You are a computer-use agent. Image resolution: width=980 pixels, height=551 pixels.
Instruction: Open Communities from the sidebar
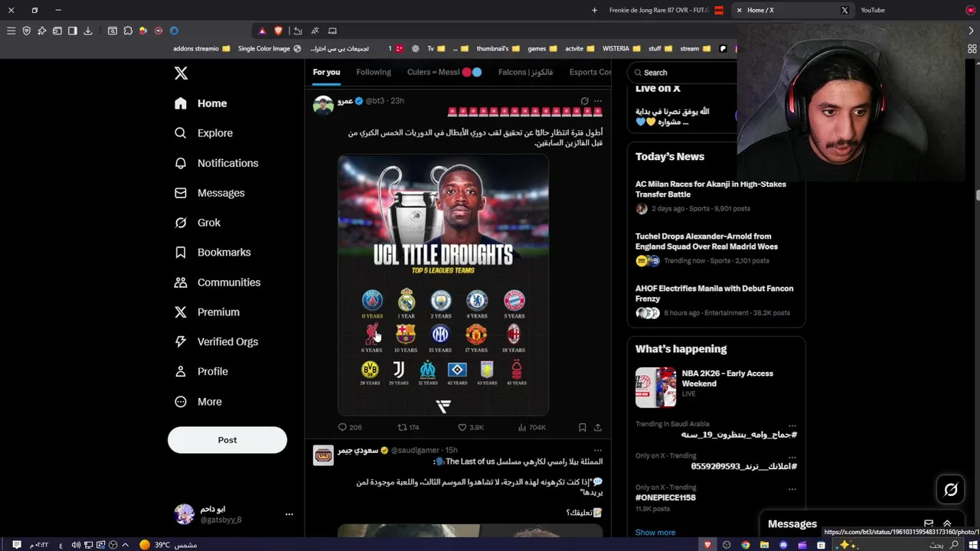coord(217,282)
